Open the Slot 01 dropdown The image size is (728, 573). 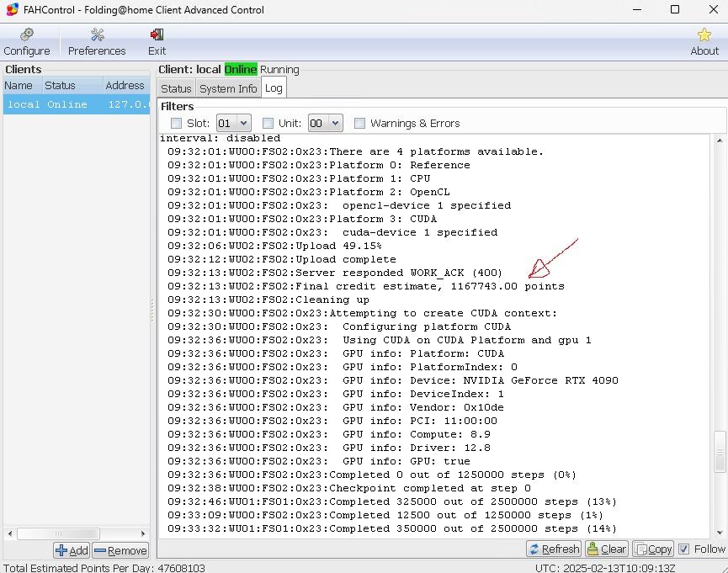pyautogui.click(x=234, y=123)
